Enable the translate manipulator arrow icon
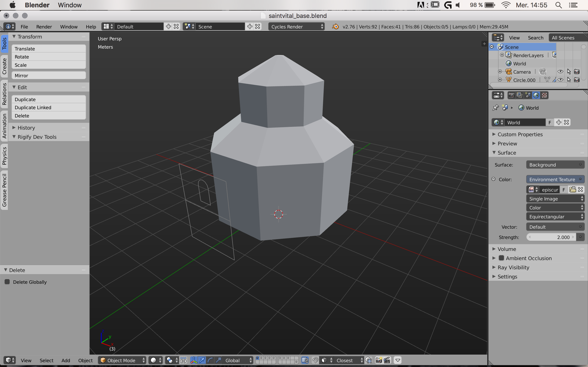Screen dimensions: 588x367 [x=202, y=360]
